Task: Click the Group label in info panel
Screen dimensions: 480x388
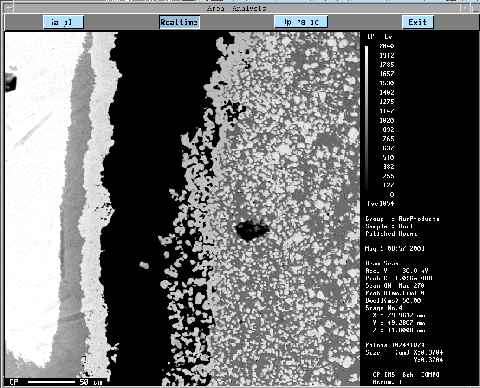Action: [x=374, y=219]
